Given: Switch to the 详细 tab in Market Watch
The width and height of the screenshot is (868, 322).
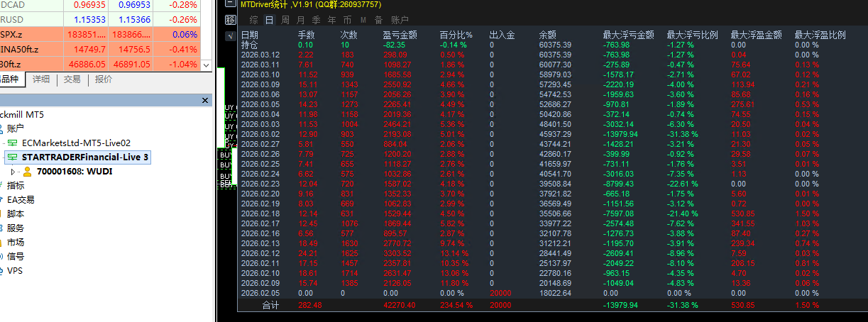Looking at the screenshot, I should (41, 79).
